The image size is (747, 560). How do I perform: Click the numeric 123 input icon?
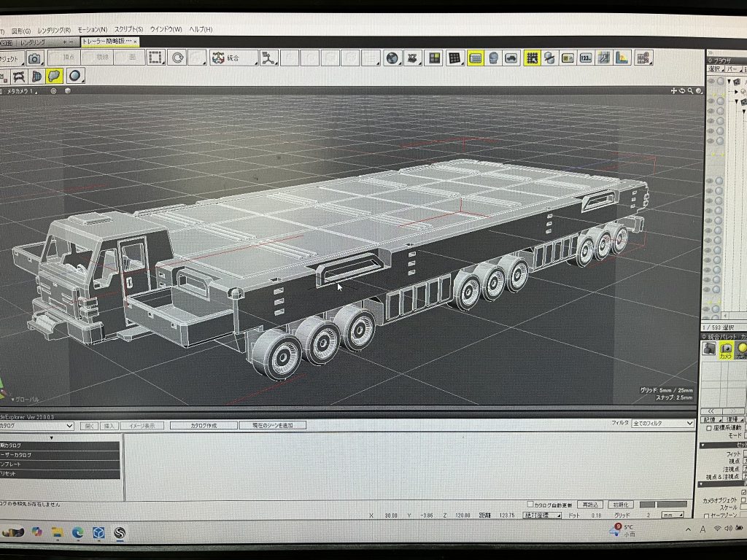[586, 58]
